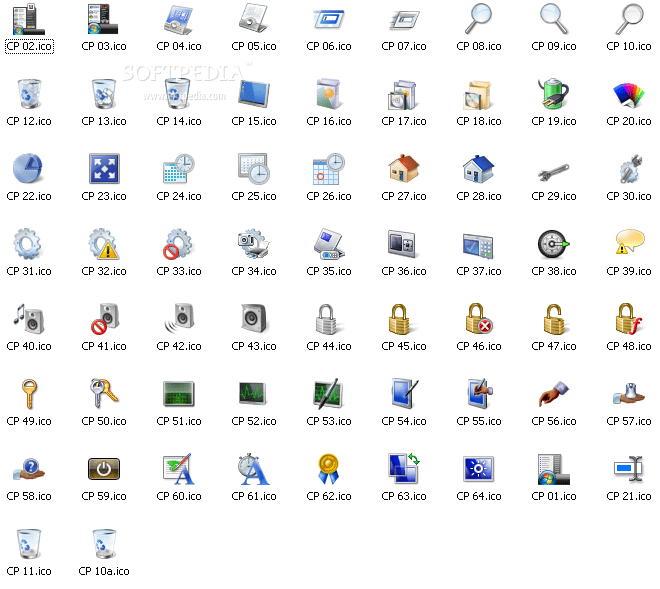This screenshot has width=660, height=589.
Task: Click the file name CP 35.ico
Action: point(329,271)
